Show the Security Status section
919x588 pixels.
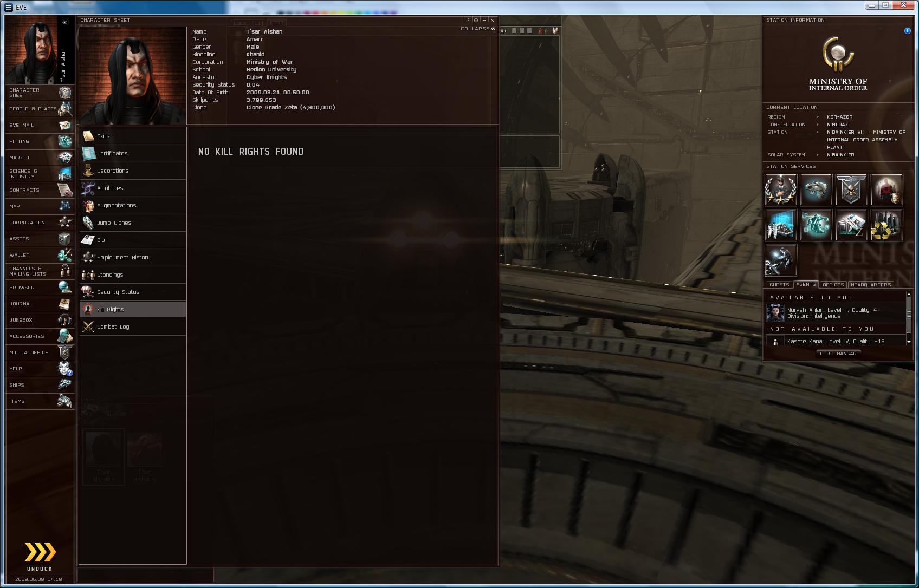point(133,292)
